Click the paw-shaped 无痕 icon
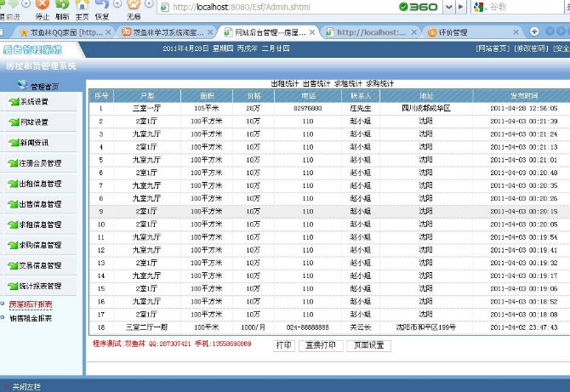The image size is (570, 392). [x=134, y=5]
